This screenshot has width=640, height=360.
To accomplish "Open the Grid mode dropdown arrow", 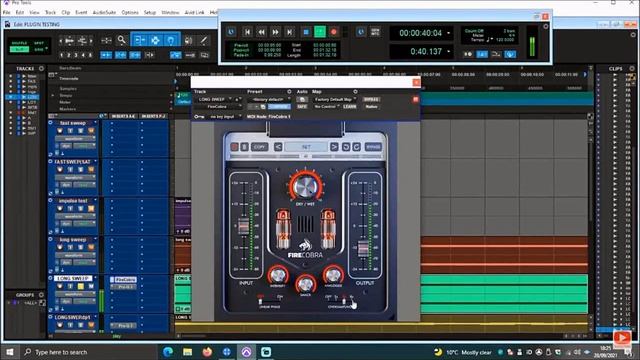I will tap(47, 49).
